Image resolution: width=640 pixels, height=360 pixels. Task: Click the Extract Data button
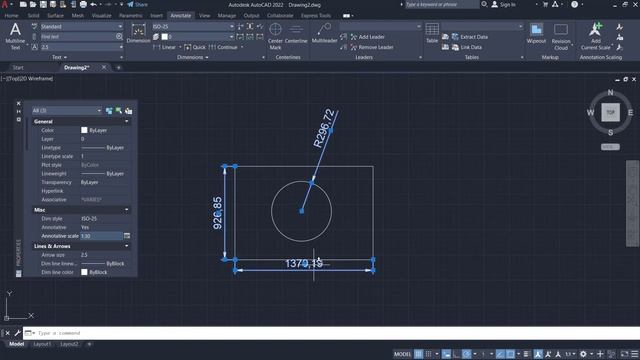pos(469,37)
